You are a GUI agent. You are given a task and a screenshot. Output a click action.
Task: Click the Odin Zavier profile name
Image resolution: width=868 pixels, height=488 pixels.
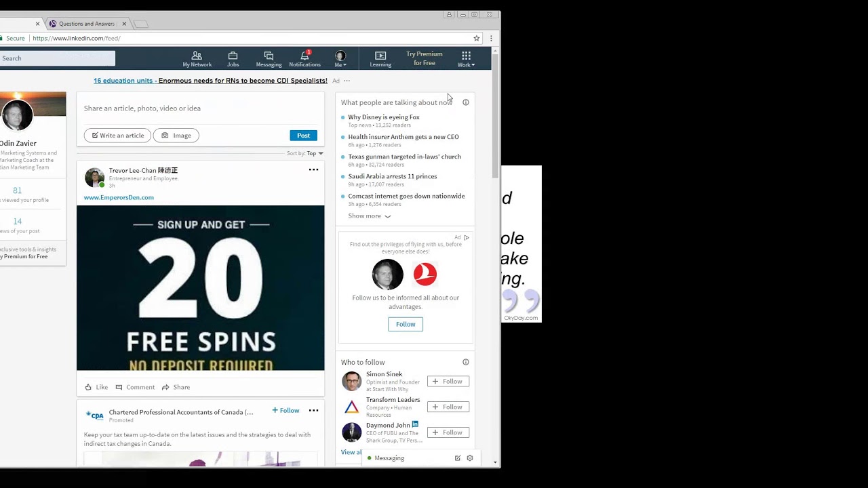[x=18, y=143]
